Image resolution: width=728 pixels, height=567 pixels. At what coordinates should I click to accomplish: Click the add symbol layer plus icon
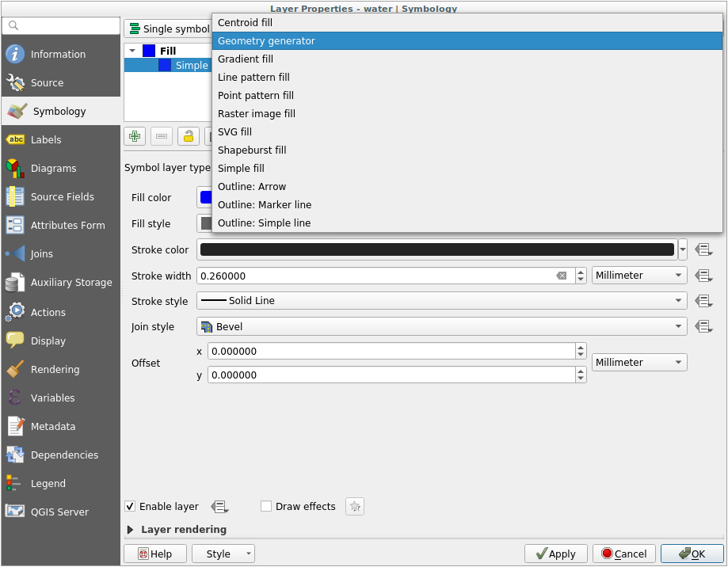tap(135, 136)
